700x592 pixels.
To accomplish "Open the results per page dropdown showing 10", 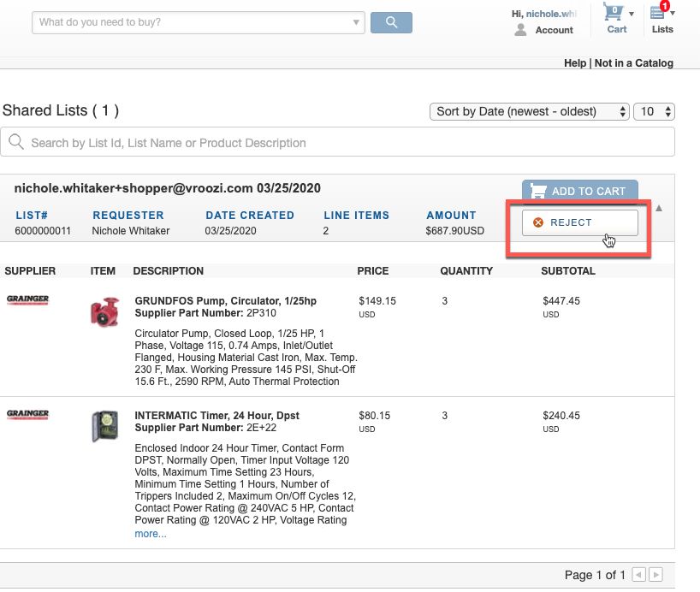I will point(654,111).
